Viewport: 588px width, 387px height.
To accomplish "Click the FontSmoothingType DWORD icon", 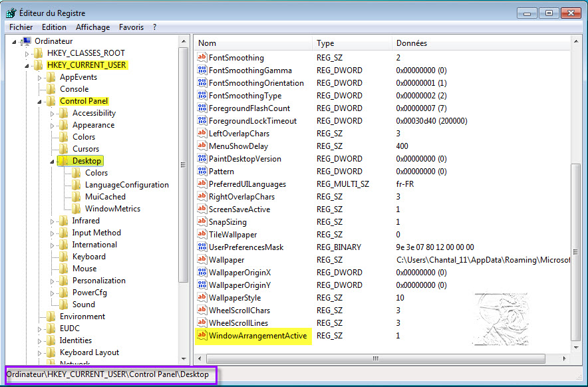I will [202, 95].
